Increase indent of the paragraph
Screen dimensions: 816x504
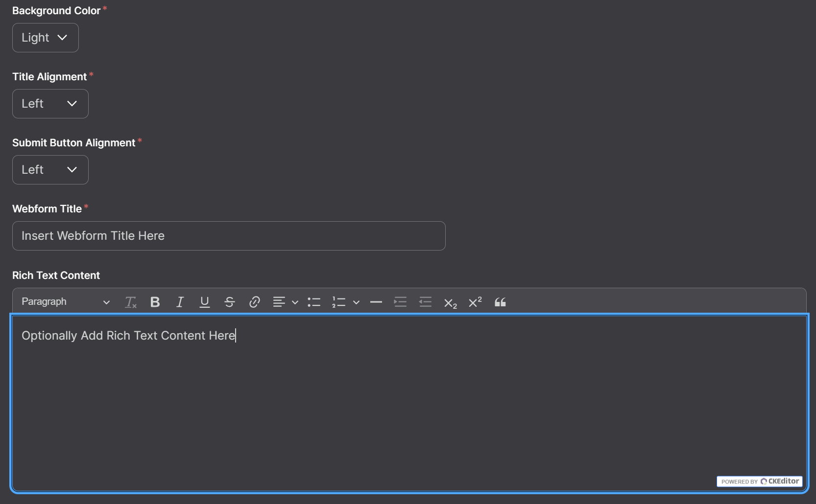point(401,302)
